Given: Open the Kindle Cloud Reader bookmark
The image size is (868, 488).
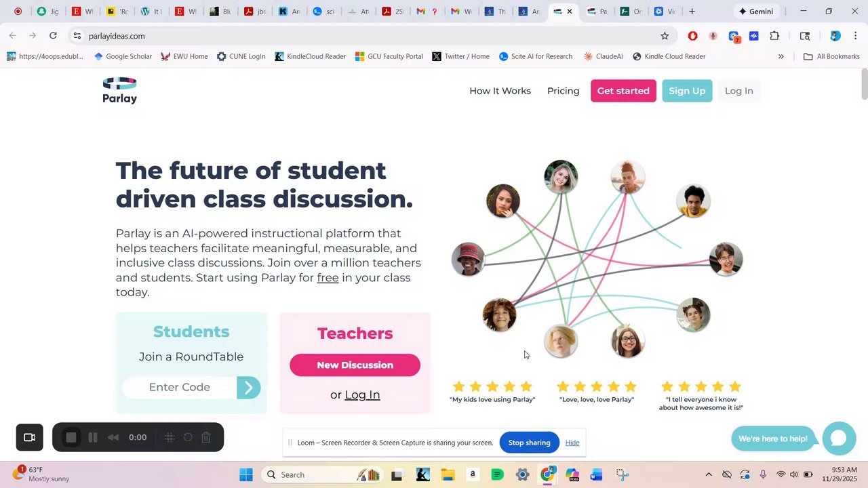Looking at the screenshot, I should click(669, 56).
